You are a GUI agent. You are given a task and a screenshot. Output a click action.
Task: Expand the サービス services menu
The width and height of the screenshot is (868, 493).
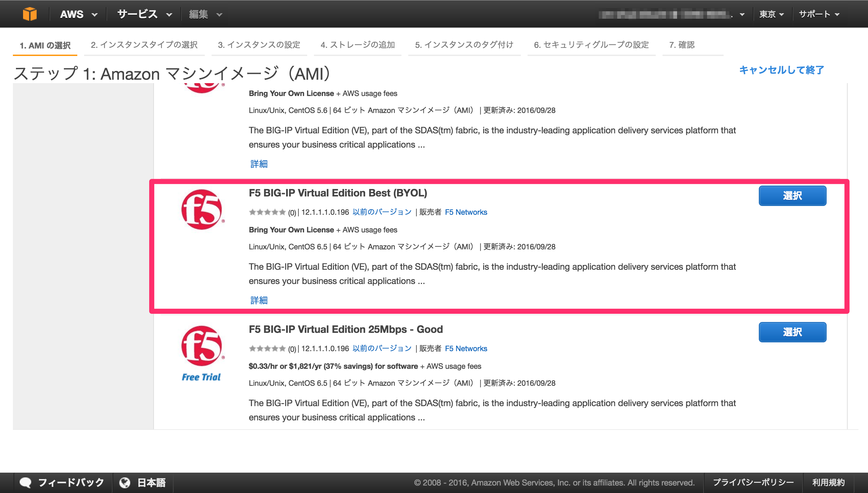pyautogui.click(x=145, y=14)
